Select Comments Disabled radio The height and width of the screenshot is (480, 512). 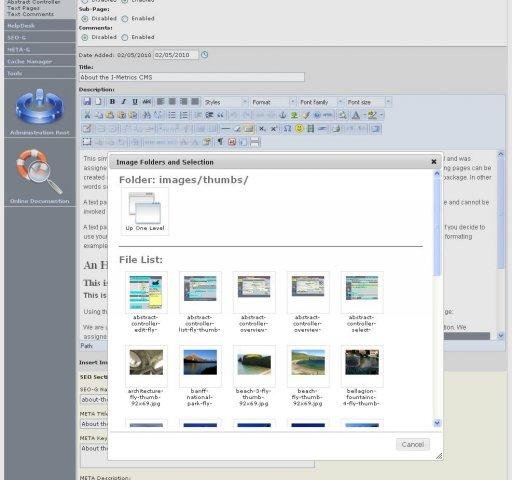pyautogui.click(x=85, y=37)
